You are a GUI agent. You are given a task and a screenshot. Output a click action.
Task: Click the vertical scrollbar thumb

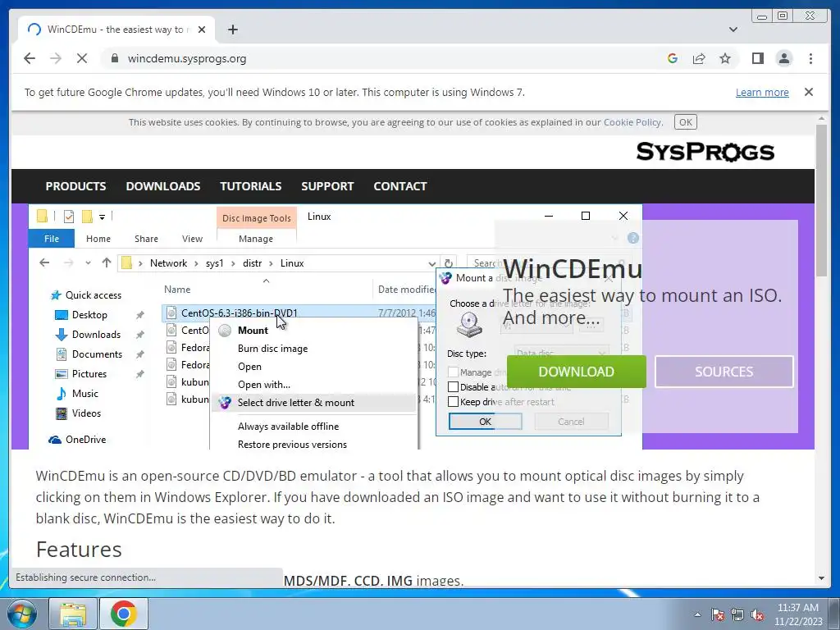click(x=821, y=201)
